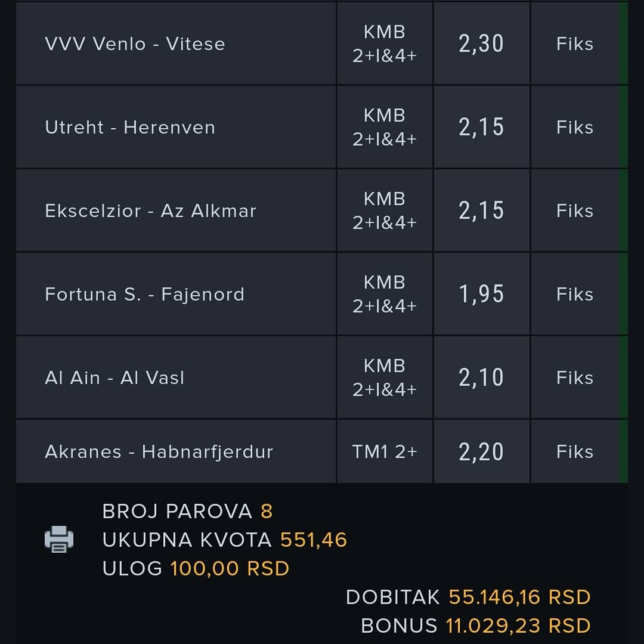Viewport: 644px width, 644px height.
Task: Click the printer icon to print ticket
Action: coord(59,539)
